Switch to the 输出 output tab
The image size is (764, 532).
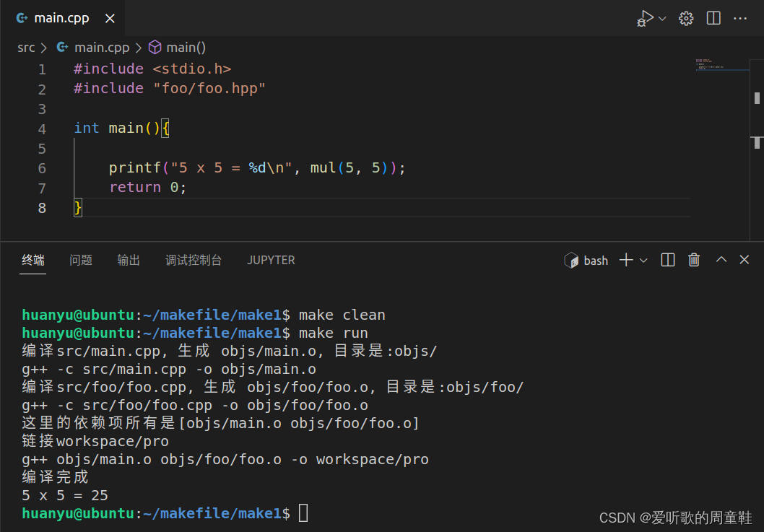(x=129, y=260)
